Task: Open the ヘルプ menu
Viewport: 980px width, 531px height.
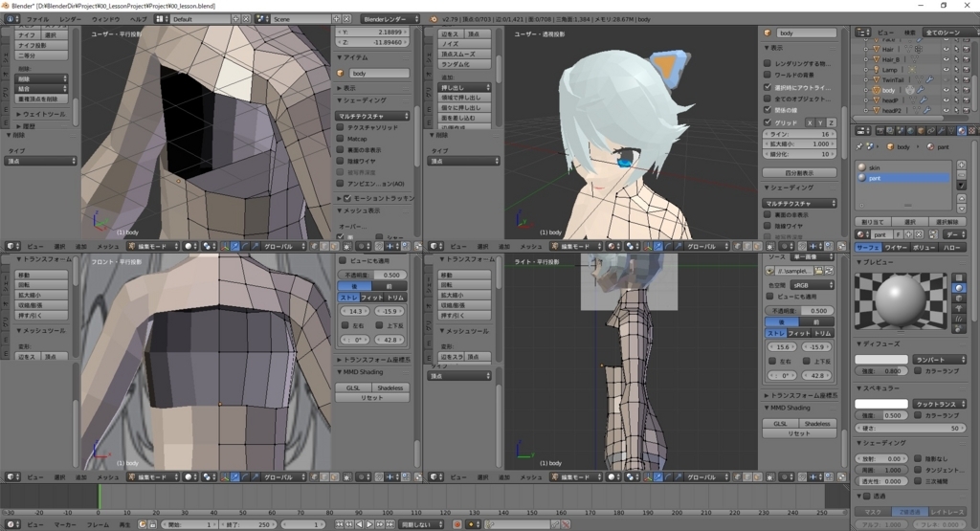Action: point(138,19)
